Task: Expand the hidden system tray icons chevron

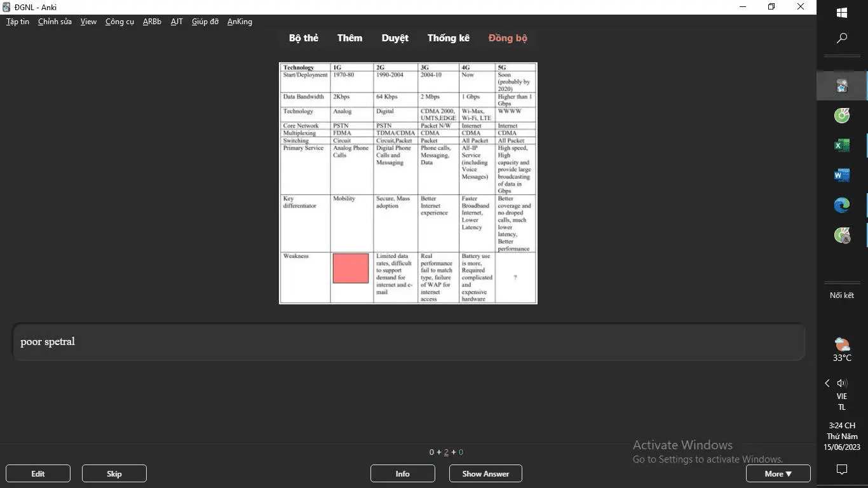Action: [x=827, y=383]
